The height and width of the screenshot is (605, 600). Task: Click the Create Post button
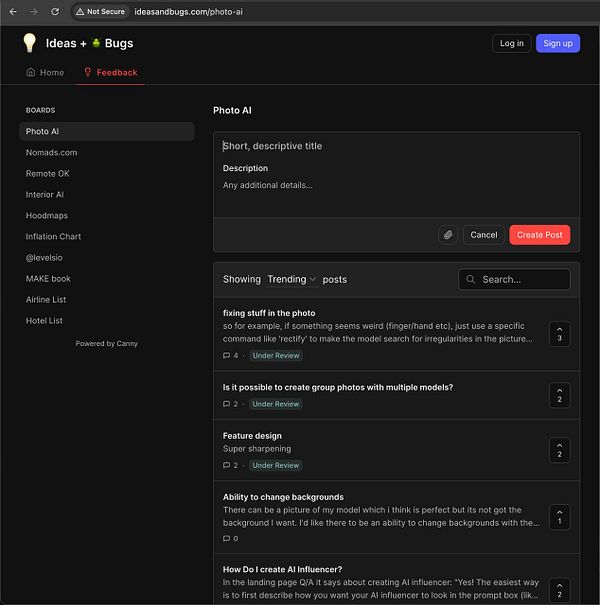540,235
